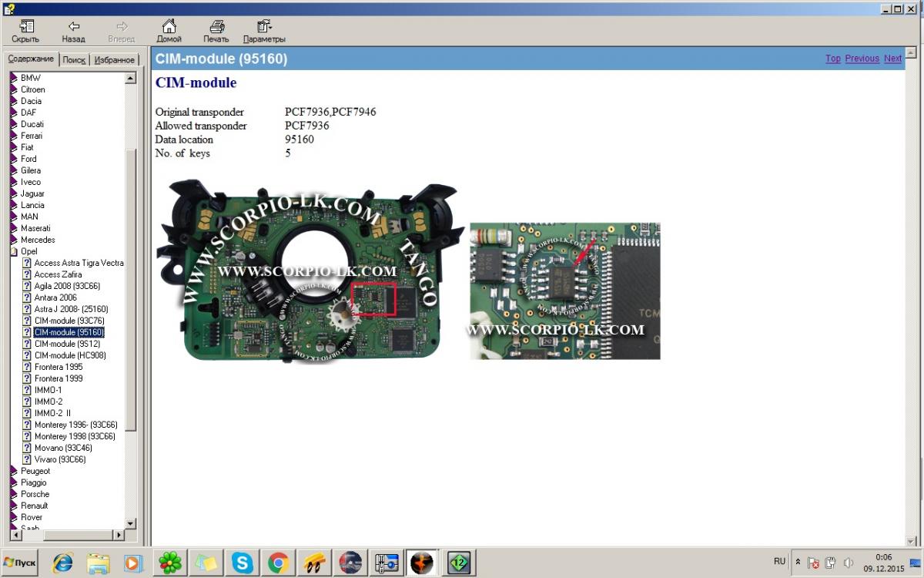Screen dimensions: 924x578
Task: Click the zoomed chip close-up photo
Action: (565, 291)
